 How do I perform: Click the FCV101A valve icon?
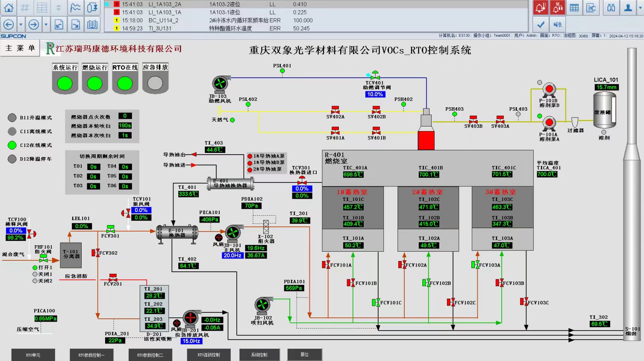pos(326,265)
